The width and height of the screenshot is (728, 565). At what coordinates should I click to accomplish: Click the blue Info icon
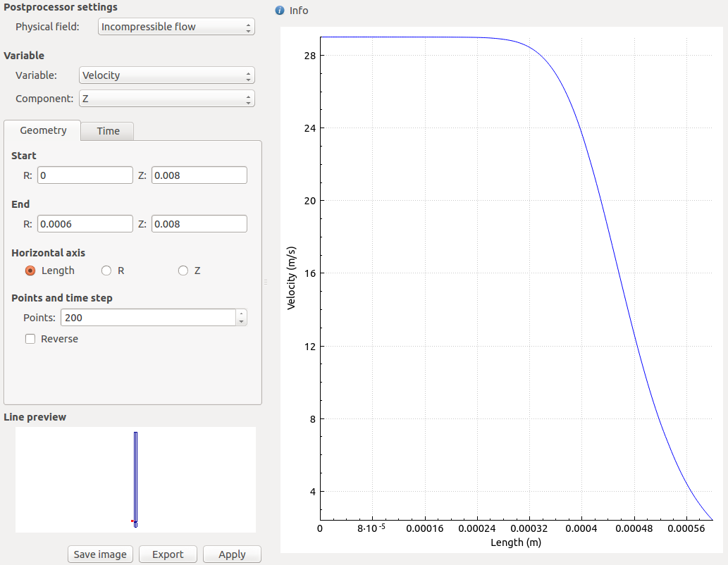tap(280, 11)
